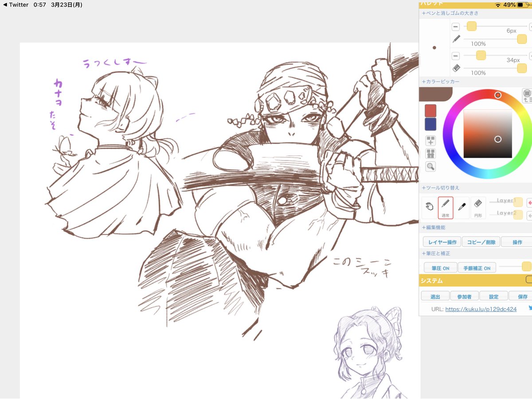Screen dimensions: 532x399
Task: Toggle 手振補正 ON stabilizer
Action: pos(477,268)
